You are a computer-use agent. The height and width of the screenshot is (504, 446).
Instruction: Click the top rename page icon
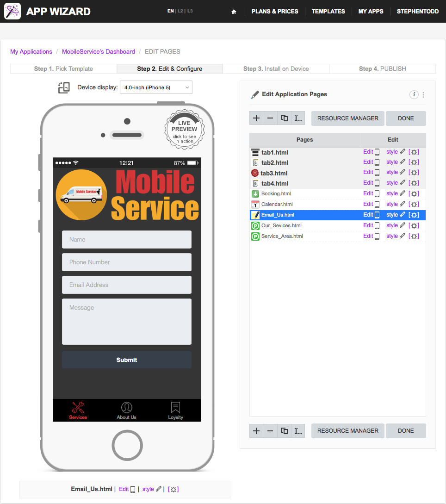coord(298,118)
